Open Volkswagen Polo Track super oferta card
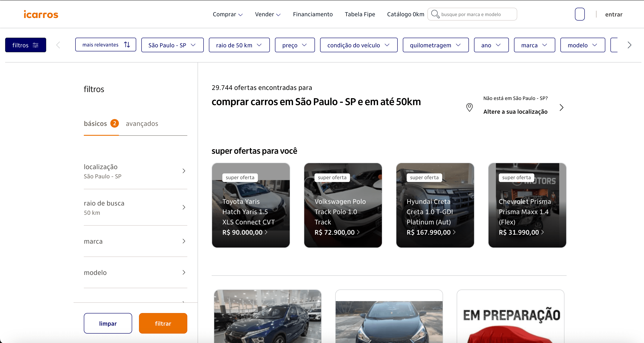644x343 pixels. point(343,205)
